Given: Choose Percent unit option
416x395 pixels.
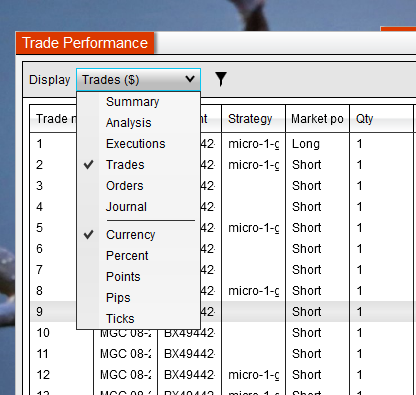Looking at the screenshot, I should click(127, 256).
